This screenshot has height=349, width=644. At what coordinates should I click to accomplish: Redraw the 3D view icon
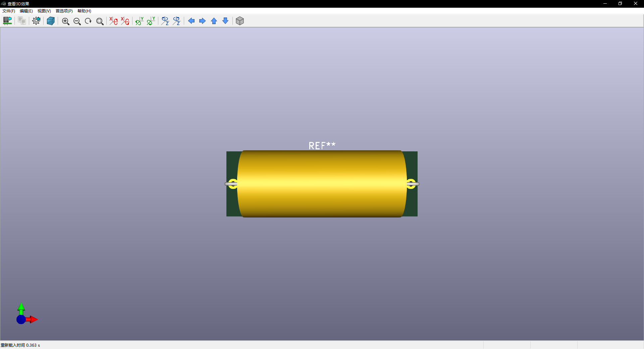[x=88, y=21]
